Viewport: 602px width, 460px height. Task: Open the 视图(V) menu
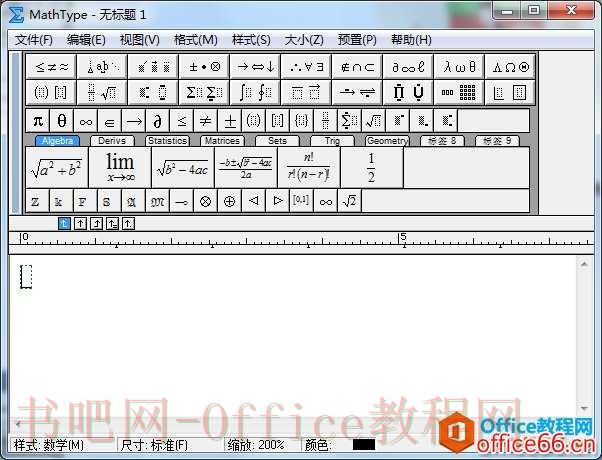point(139,40)
